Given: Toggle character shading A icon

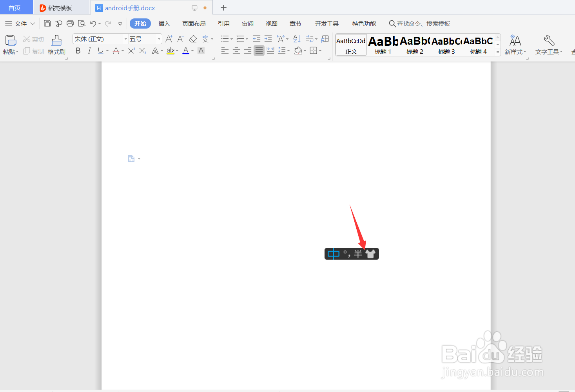Looking at the screenshot, I should tap(201, 51).
